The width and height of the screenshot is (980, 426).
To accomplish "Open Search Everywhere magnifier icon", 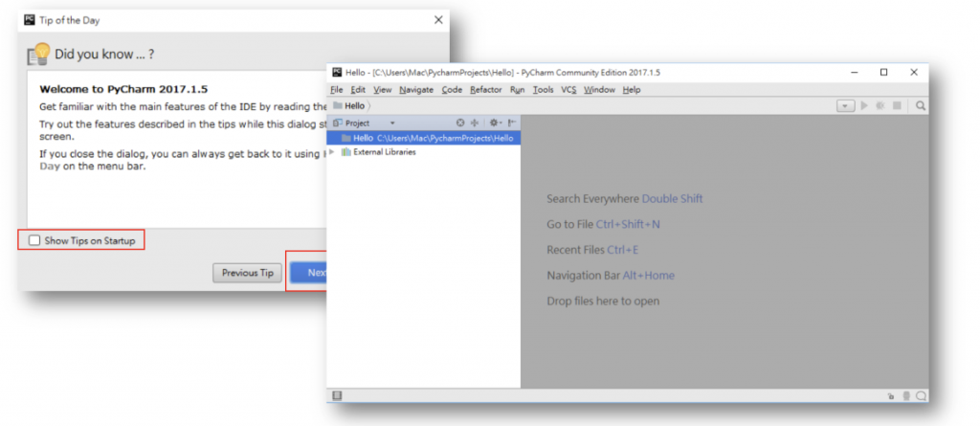I will pos(920,106).
